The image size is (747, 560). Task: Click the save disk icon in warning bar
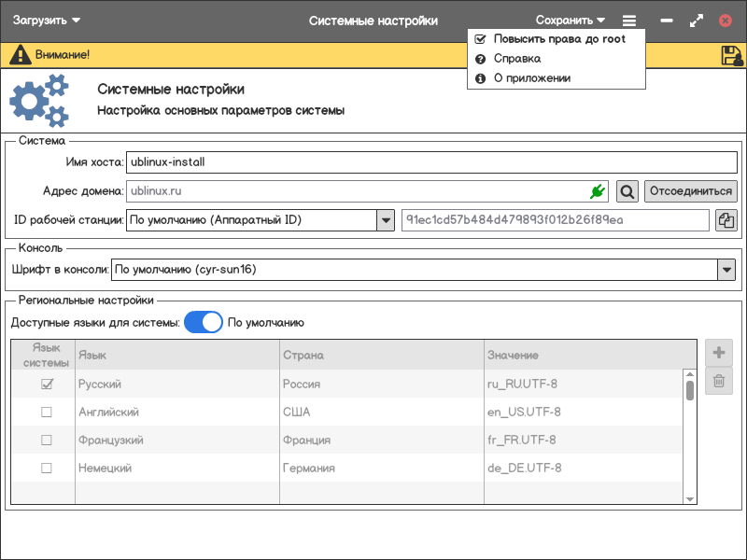[731, 55]
